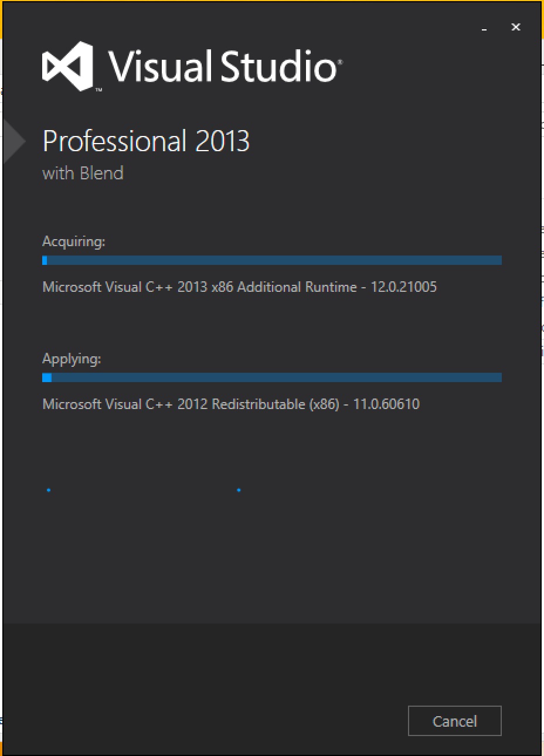544x756 pixels.
Task: Click the "with Blend" subtitle
Action: pos(83,173)
